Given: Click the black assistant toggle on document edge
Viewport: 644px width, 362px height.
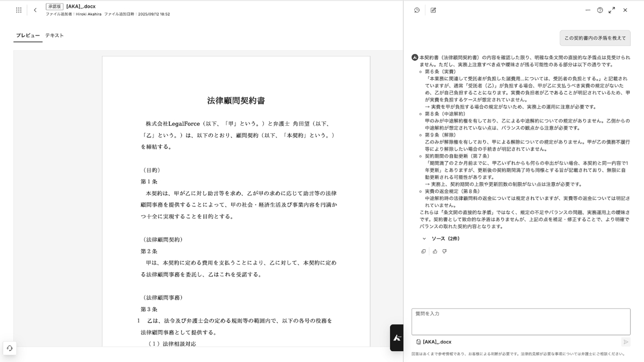Looking at the screenshot, I should point(397,338).
